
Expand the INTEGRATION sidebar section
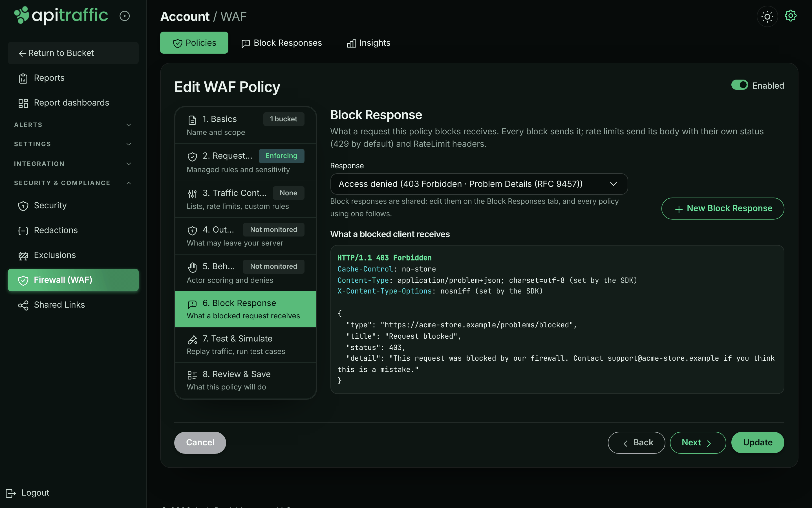coord(73,164)
